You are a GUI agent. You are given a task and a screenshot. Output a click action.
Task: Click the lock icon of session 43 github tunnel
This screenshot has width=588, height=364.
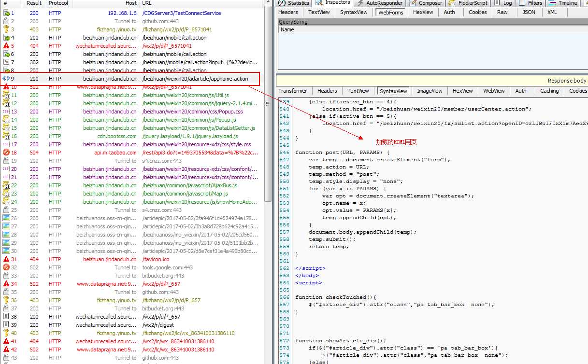[x=6, y=358]
